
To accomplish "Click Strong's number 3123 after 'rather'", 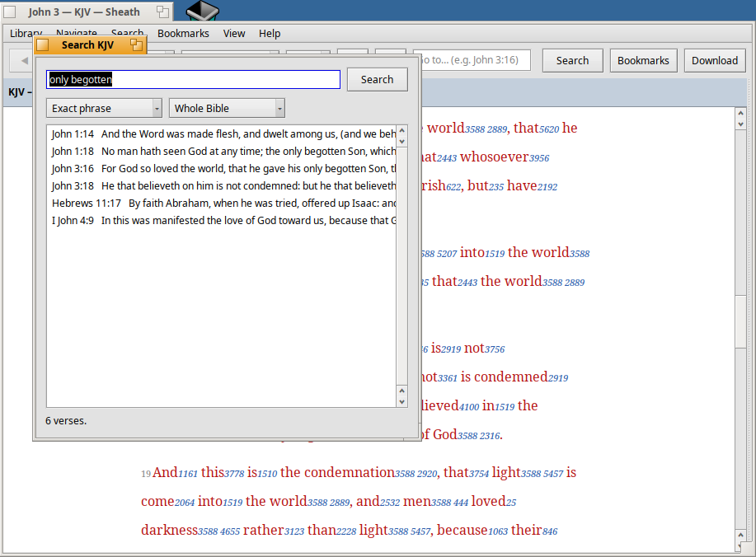I will (x=294, y=532).
